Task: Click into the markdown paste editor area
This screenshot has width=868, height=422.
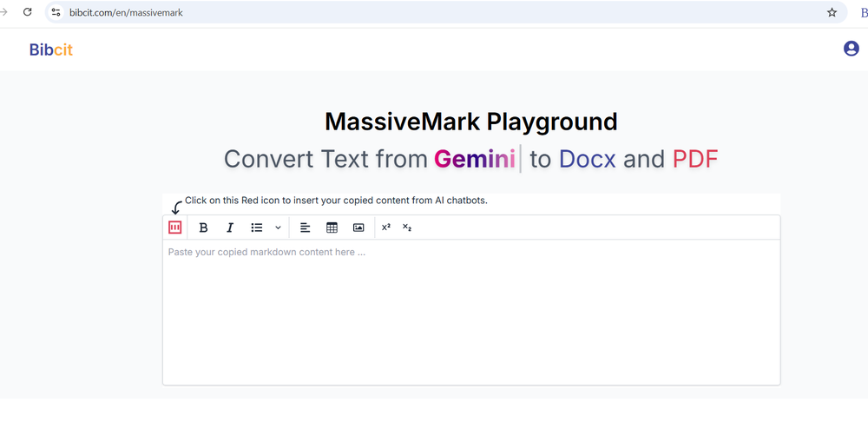Action: [471, 312]
